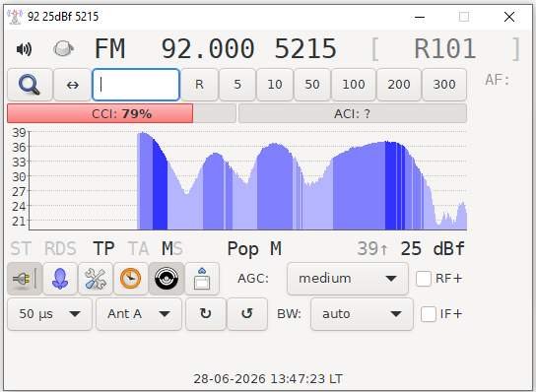Click the ACI ? progress bar
This screenshot has width=536, height=392.
tap(353, 113)
